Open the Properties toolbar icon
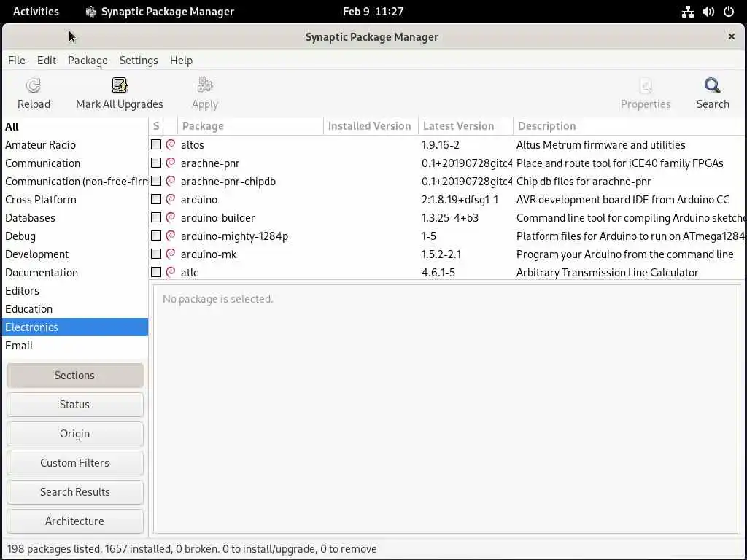Screen dimensions: 747x560 click(646, 86)
